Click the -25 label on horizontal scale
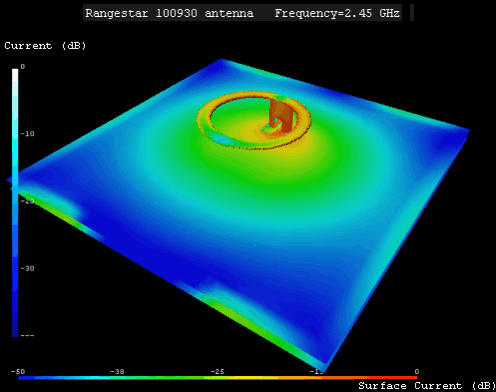Viewport: 496px width, 392px height. click(217, 371)
